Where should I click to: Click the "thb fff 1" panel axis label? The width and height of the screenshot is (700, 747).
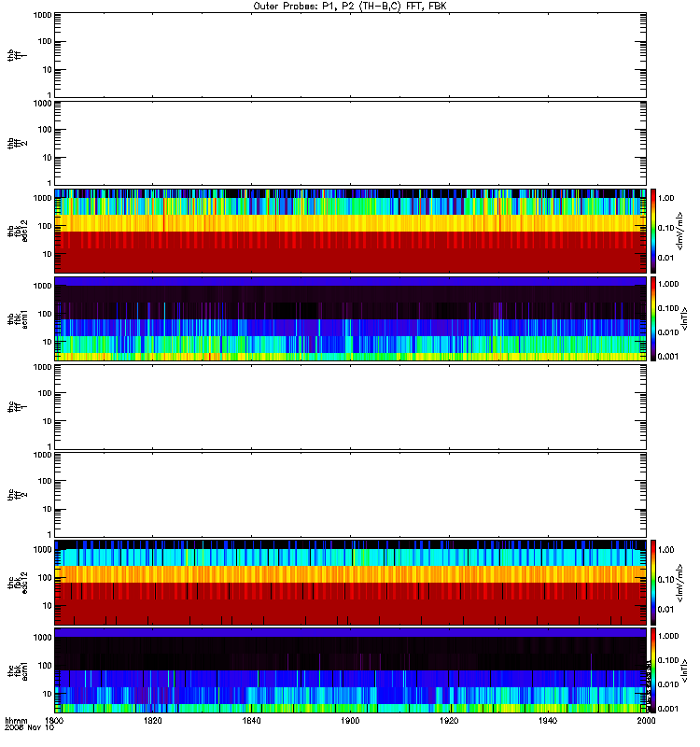[18, 55]
